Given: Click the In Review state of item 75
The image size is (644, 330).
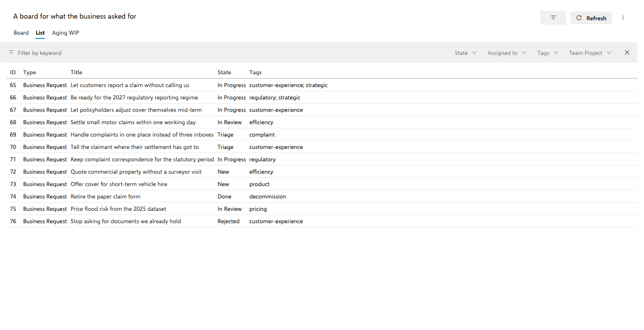Looking at the screenshot, I should pos(230,209).
